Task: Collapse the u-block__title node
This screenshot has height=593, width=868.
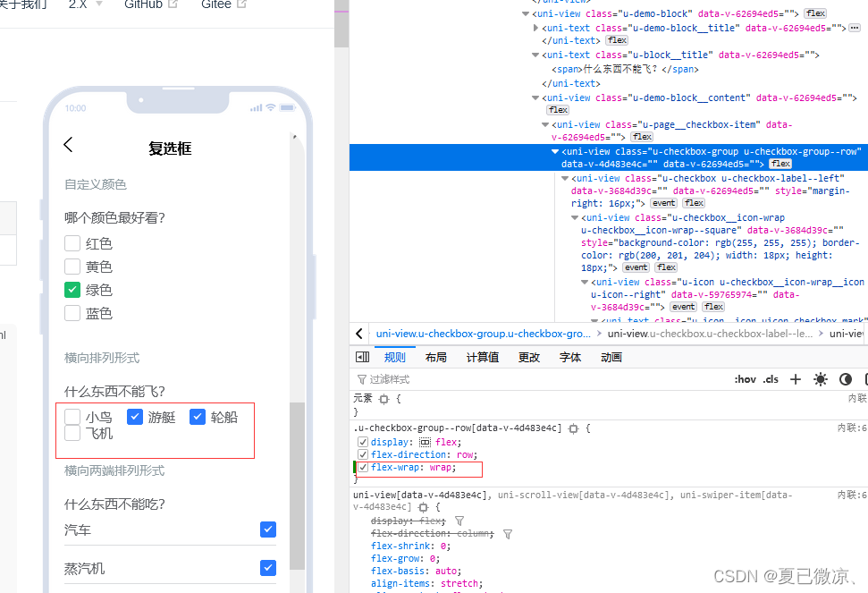Action: click(535, 55)
